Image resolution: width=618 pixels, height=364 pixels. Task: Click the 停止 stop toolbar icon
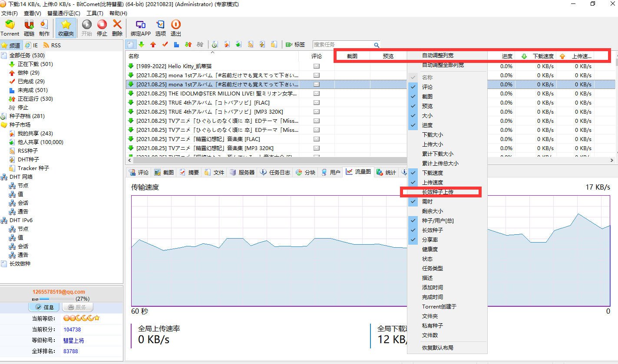(102, 28)
